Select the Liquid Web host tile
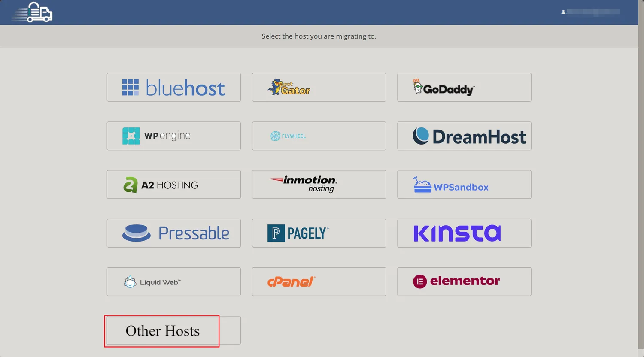644x357 pixels. click(173, 282)
